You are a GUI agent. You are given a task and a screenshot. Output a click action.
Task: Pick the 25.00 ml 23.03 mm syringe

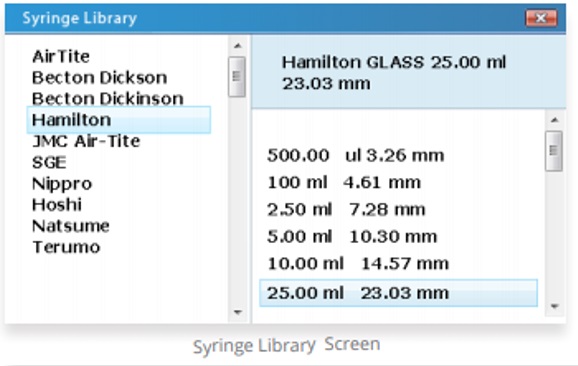(x=398, y=293)
